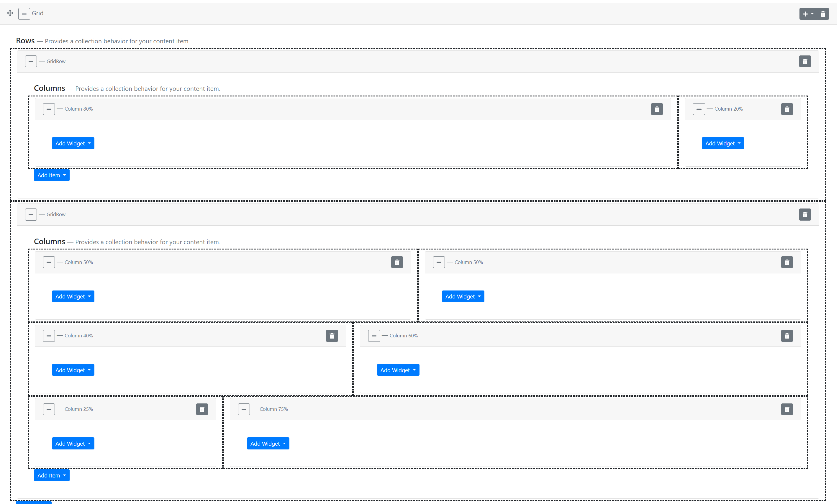Image resolution: width=839 pixels, height=504 pixels.
Task: Open the plus dropdown in Grid header
Action: pyautogui.click(x=808, y=14)
